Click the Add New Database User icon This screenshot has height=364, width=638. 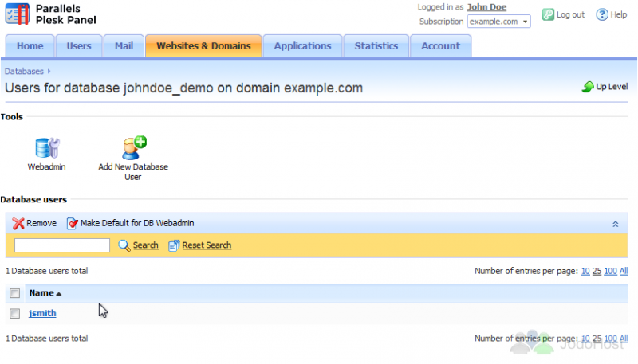click(133, 148)
